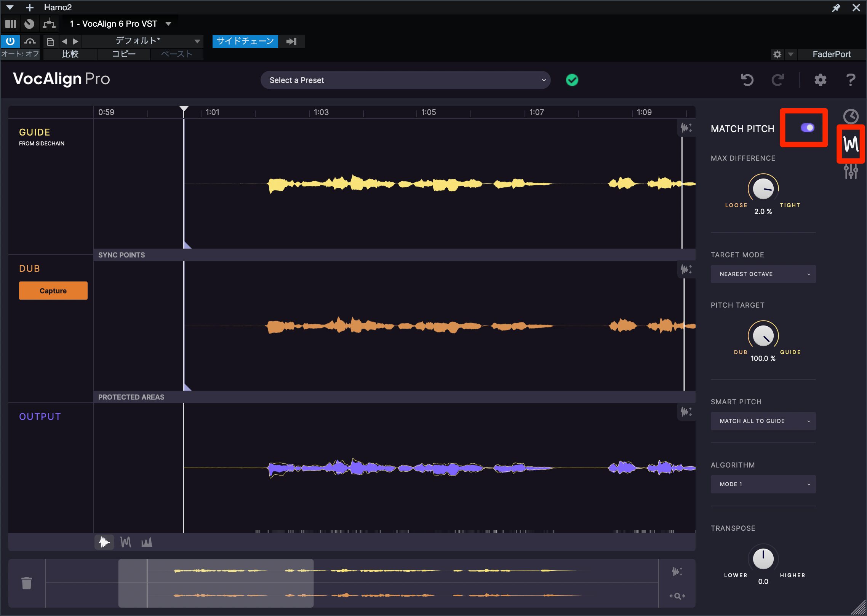The height and width of the screenshot is (616, 867).
Task: Open Smart Pitch Match All To Guide dropdown
Action: pos(763,421)
